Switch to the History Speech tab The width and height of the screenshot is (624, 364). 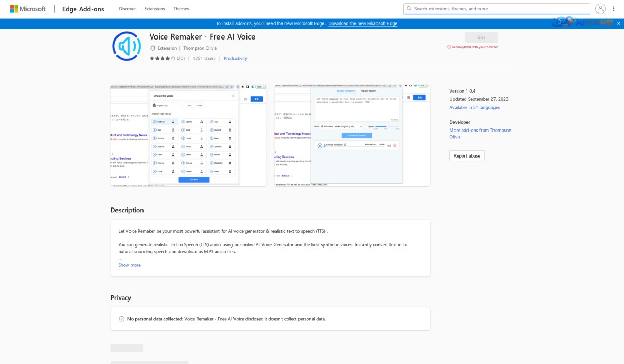click(x=368, y=90)
